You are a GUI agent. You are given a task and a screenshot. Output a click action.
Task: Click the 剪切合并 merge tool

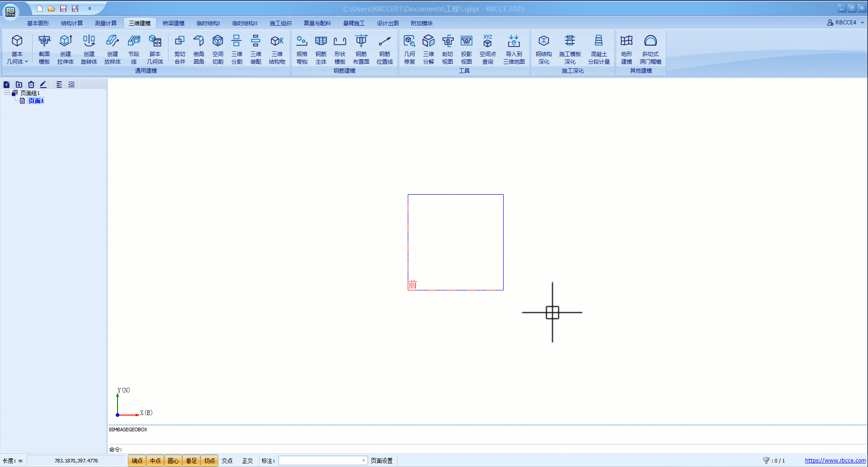pyautogui.click(x=180, y=49)
